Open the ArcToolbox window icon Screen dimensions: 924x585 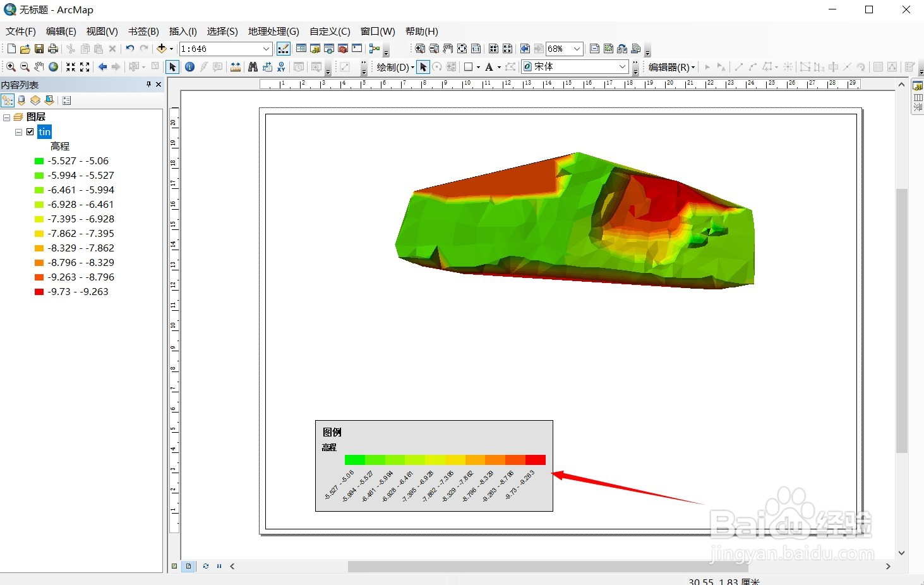(343, 49)
